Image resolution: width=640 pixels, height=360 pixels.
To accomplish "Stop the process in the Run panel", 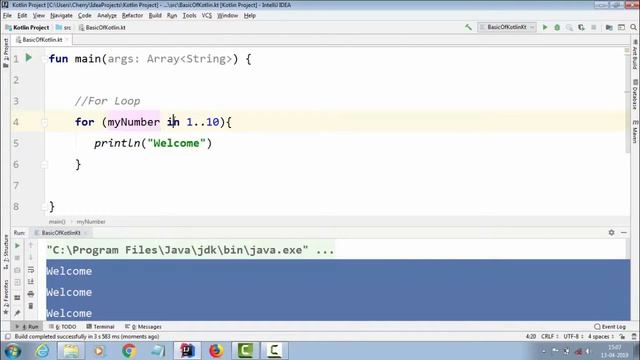I will [x=17, y=258].
